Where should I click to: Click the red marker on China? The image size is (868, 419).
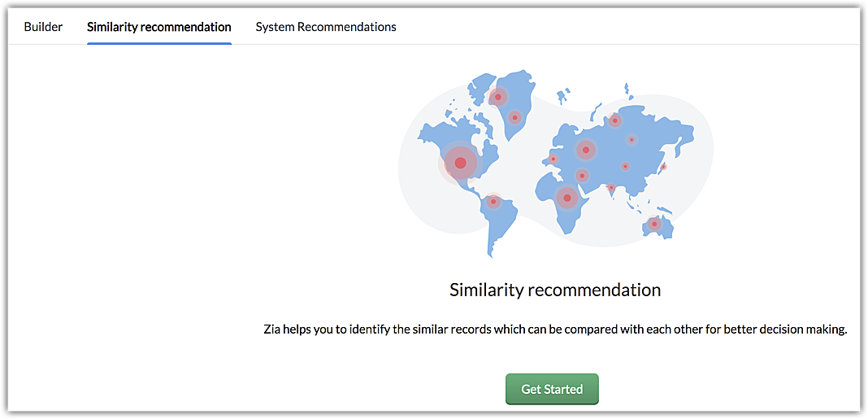(625, 166)
